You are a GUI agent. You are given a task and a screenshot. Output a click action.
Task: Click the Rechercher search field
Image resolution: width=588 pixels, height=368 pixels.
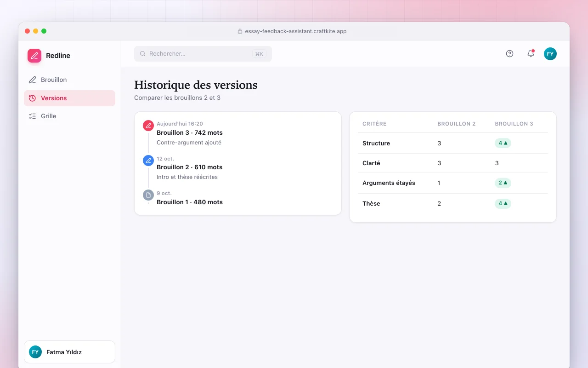click(203, 54)
